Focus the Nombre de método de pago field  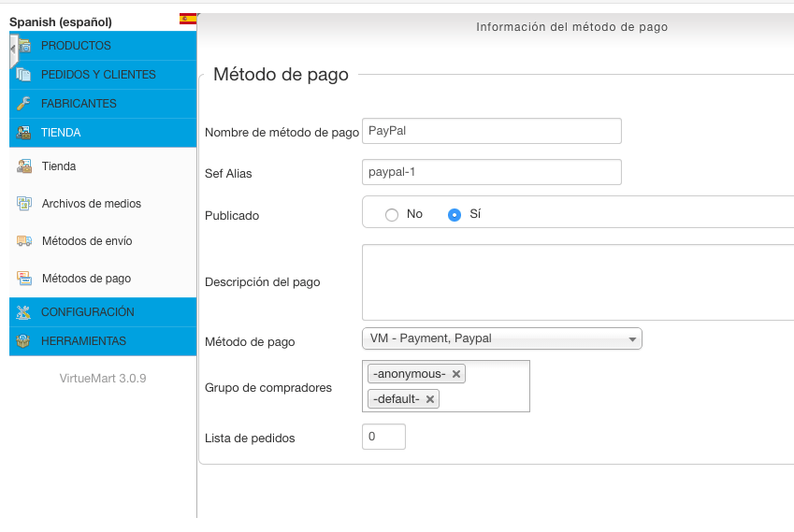pyautogui.click(x=492, y=131)
